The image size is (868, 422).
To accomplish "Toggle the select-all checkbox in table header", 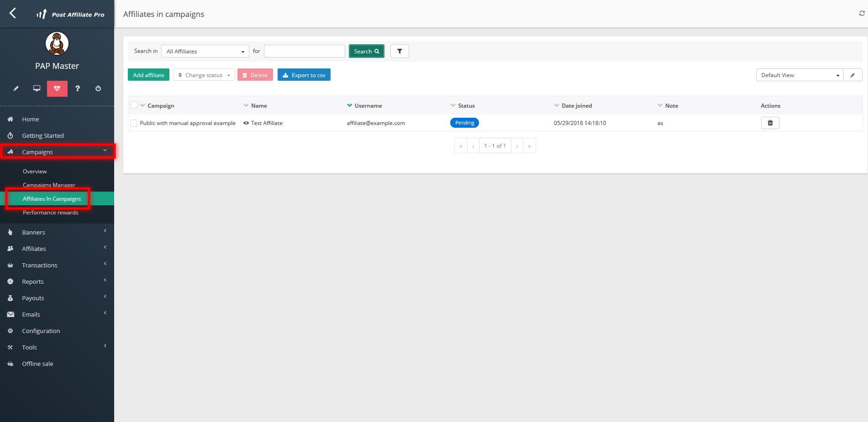I will (x=134, y=105).
